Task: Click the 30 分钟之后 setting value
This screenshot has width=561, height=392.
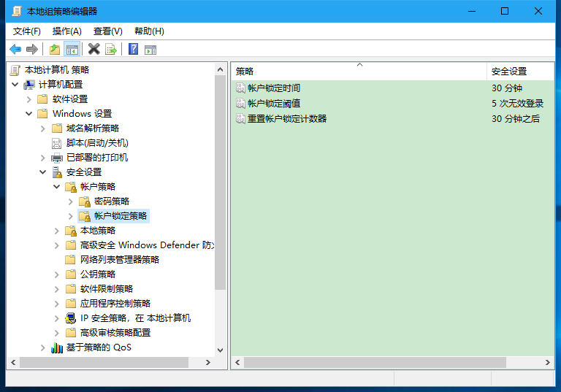Action: [x=516, y=118]
